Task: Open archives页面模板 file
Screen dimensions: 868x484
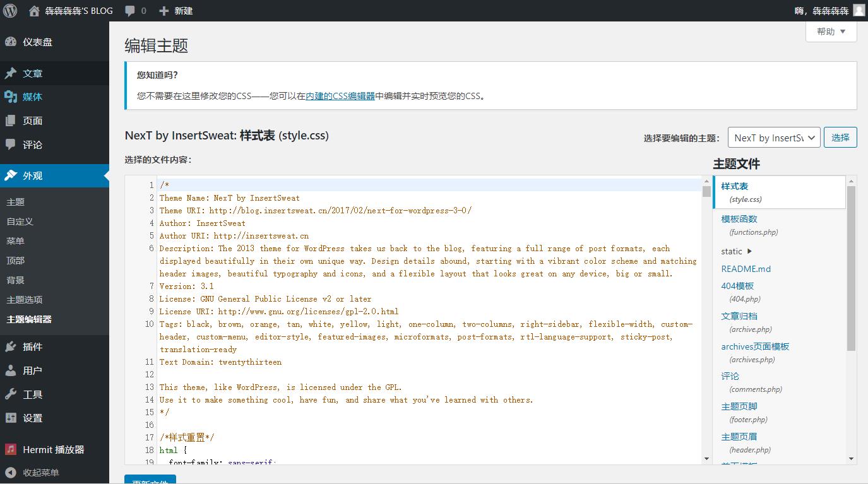Action: point(756,353)
